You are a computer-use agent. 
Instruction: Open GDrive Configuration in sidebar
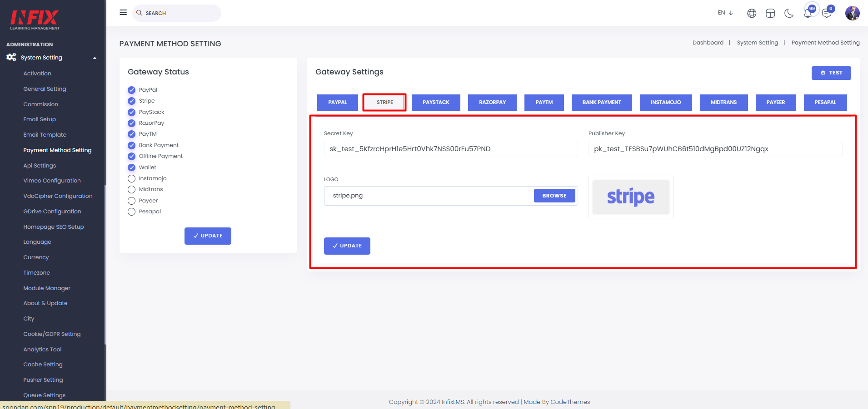(x=52, y=212)
